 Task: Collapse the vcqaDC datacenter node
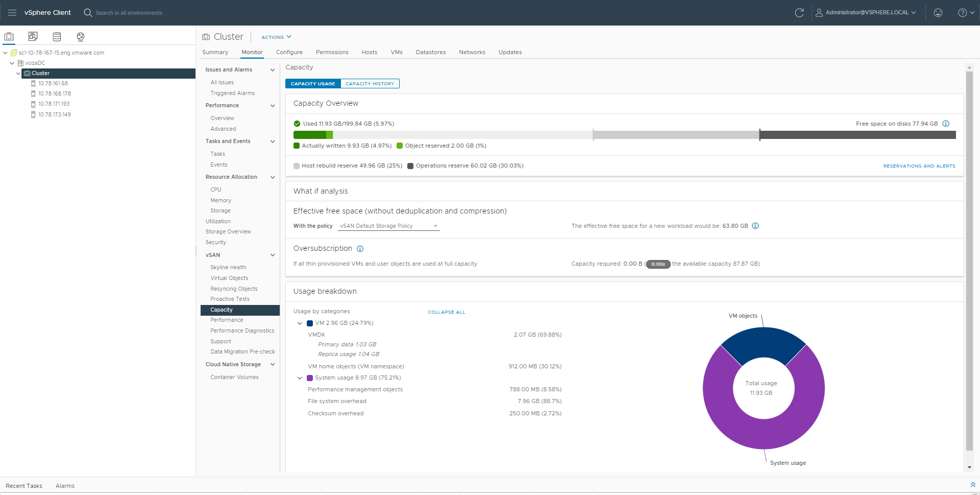[12, 63]
